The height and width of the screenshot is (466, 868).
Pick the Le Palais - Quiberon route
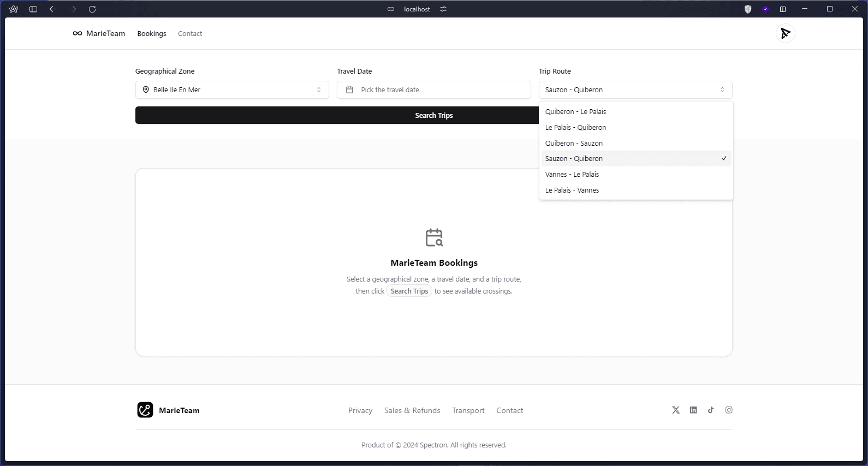pos(575,127)
